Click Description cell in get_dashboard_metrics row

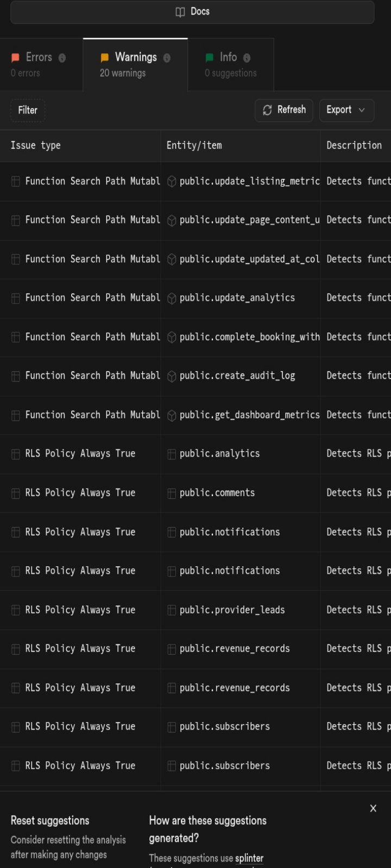pyautogui.click(x=356, y=415)
